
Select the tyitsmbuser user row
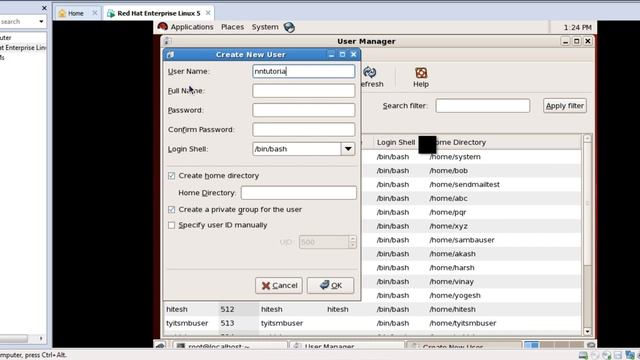[x=372, y=323]
